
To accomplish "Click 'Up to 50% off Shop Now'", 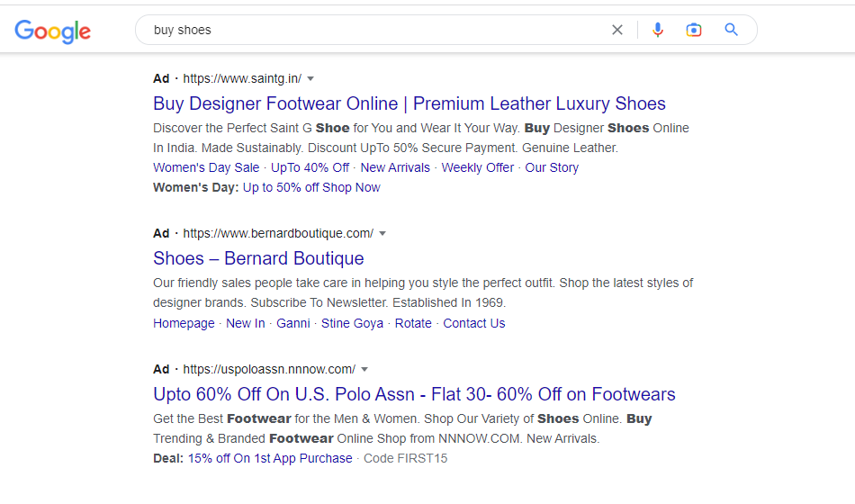I will (311, 187).
